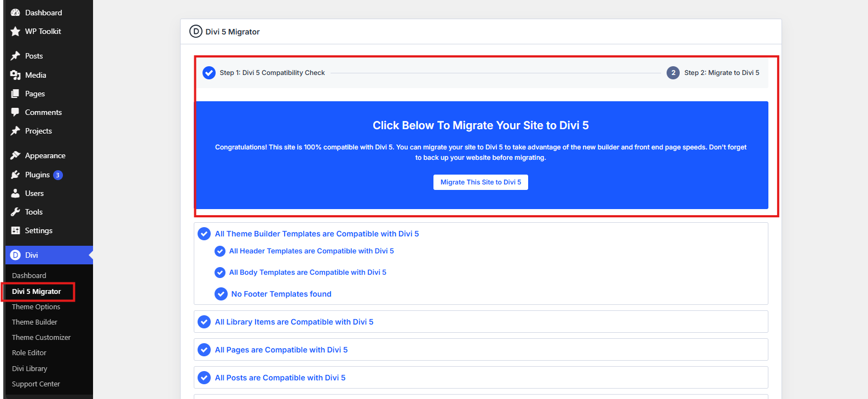Expand All Pages are Compatible row
The width and height of the screenshot is (868, 399).
(x=481, y=350)
